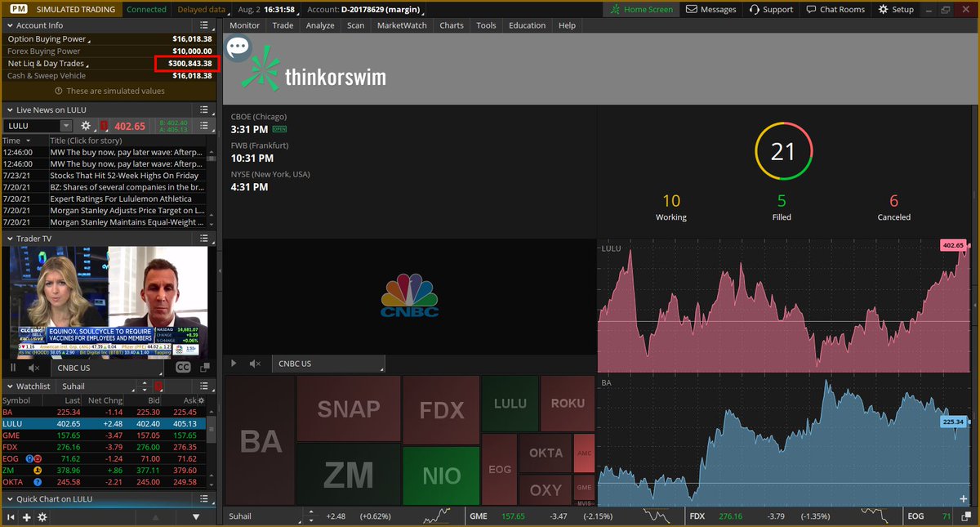Select the GME row in watchlist
This screenshot has width=980, height=527.
click(x=103, y=435)
